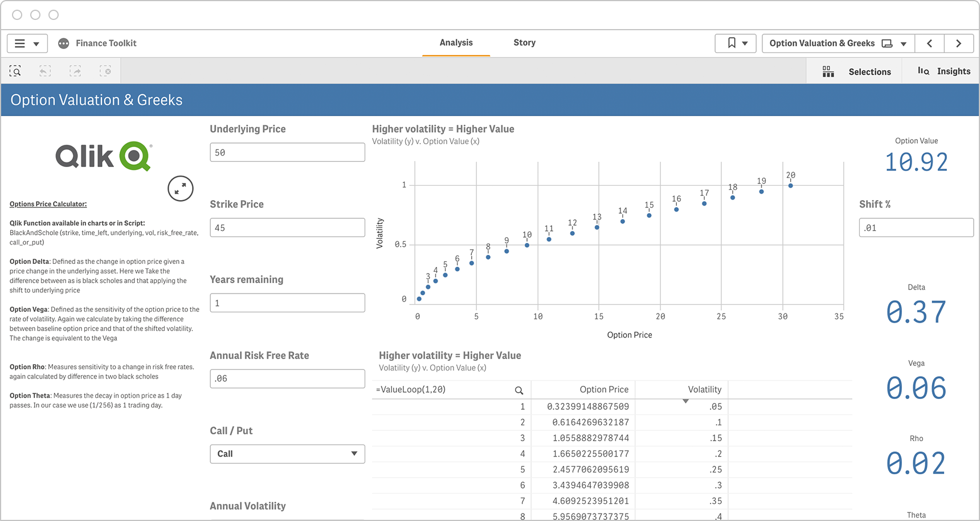Go to previous sheet
Image resolution: width=980 pixels, height=521 pixels.
tap(929, 43)
